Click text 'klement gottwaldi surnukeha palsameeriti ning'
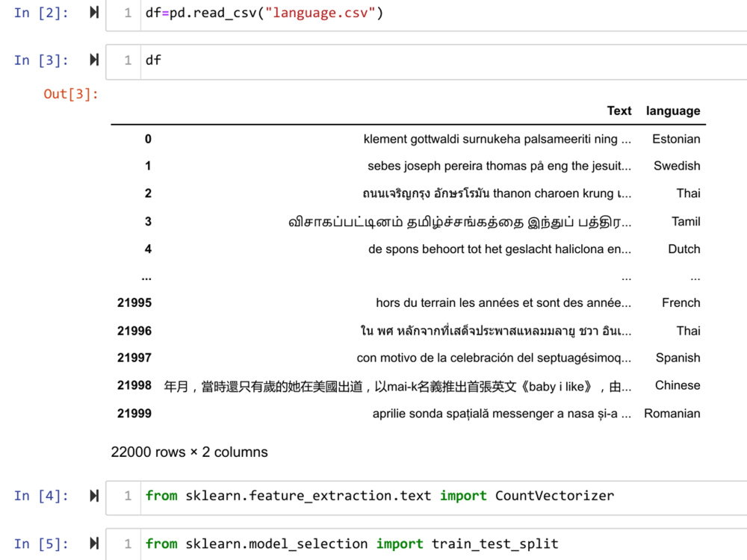This screenshot has width=747, height=560. tap(490, 139)
